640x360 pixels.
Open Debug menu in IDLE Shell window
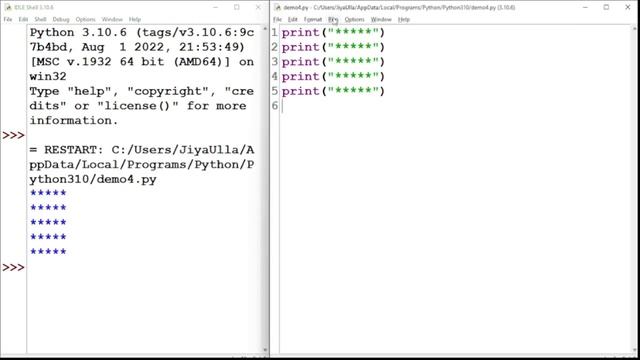(x=61, y=19)
